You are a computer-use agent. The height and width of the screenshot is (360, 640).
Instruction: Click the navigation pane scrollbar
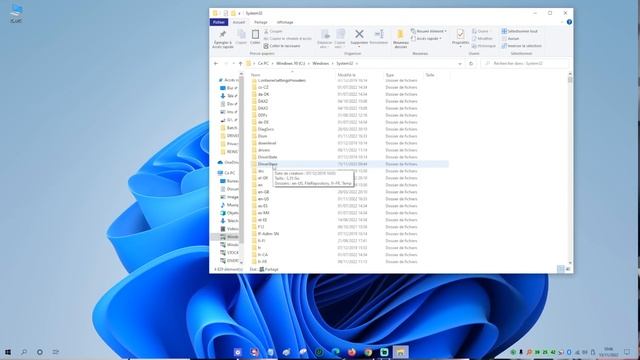point(241,168)
